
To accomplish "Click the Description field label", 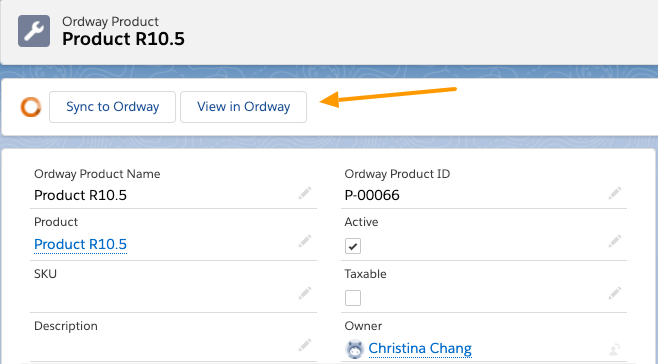I will [x=66, y=326].
